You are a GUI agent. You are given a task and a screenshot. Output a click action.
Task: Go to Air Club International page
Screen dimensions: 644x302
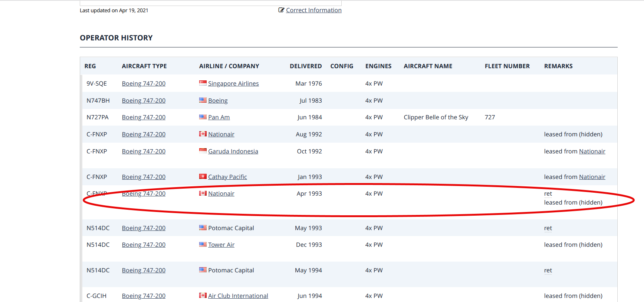(238, 296)
